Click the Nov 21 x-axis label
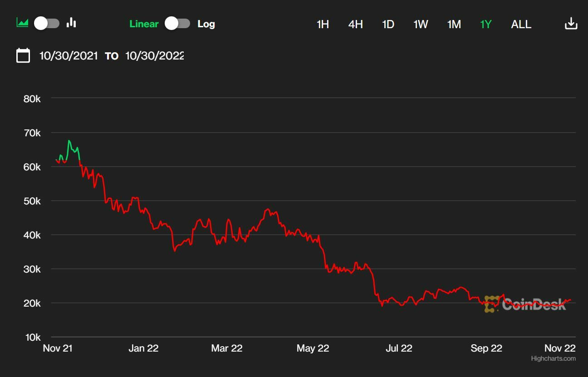Image resolution: width=588 pixels, height=377 pixels. pos(58,348)
